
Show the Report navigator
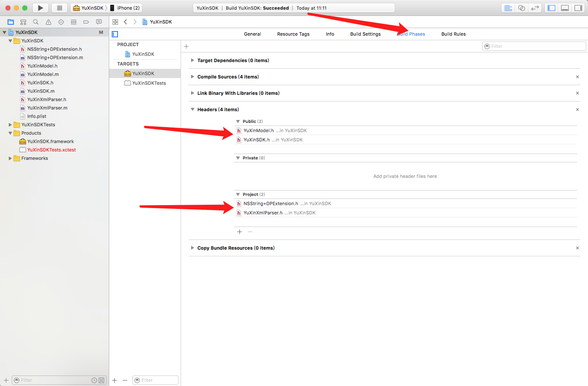coord(99,22)
